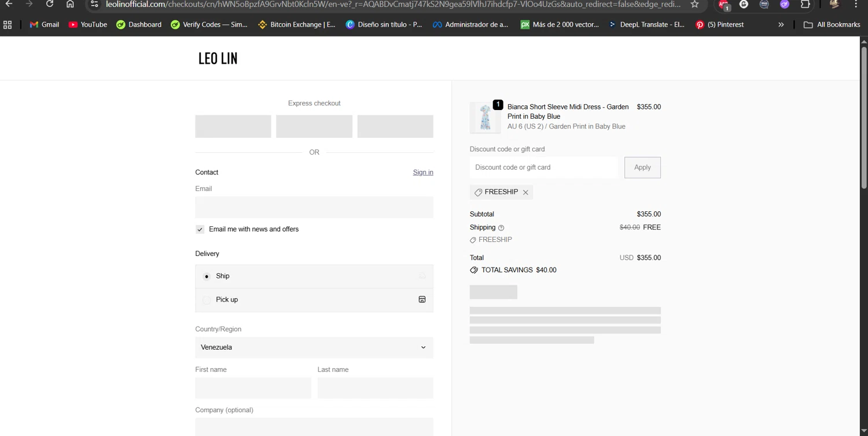Screen dimensions: 868x436
Task: Open the DeepL Translate bookmark
Action: (x=646, y=25)
